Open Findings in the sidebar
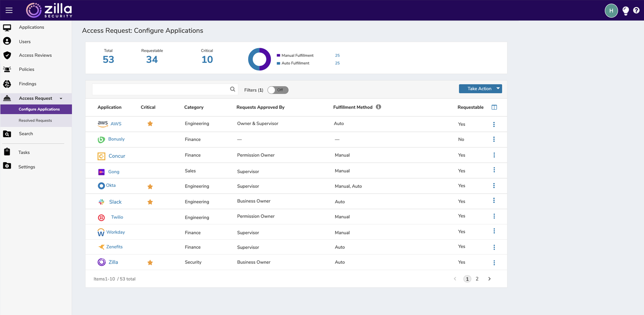The width and height of the screenshot is (644, 315). (x=28, y=84)
